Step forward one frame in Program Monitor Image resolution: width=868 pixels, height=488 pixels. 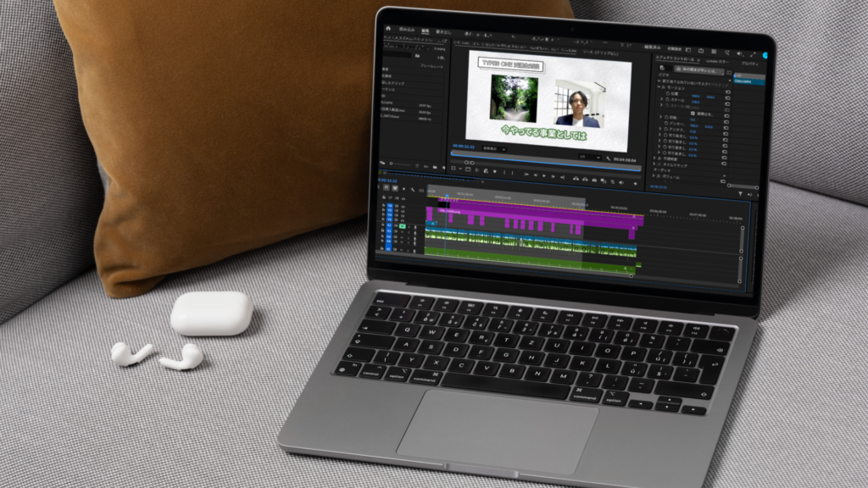point(553,176)
